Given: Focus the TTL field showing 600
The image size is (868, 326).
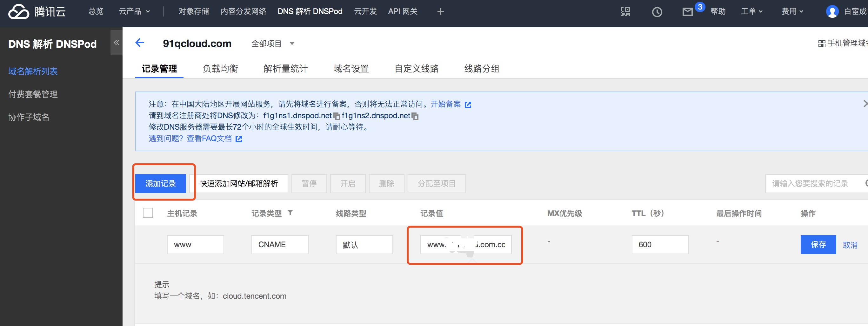Looking at the screenshot, I should tap(660, 244).
